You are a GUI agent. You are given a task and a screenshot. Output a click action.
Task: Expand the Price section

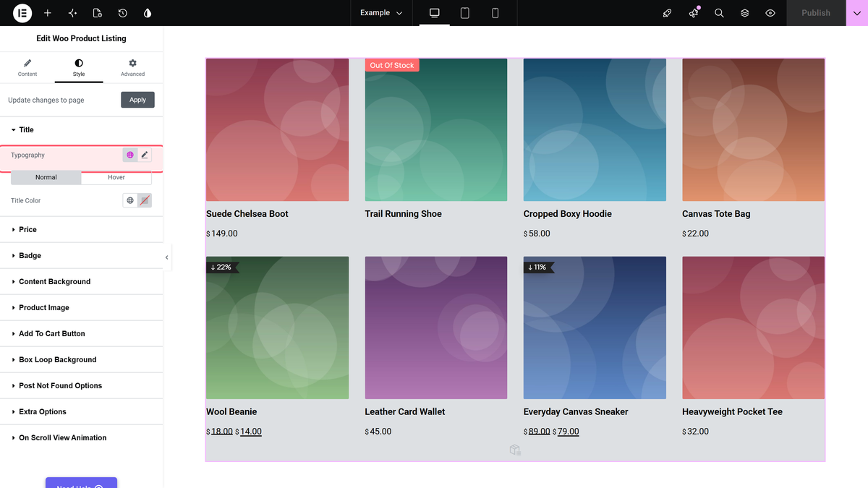pos(82,229)
